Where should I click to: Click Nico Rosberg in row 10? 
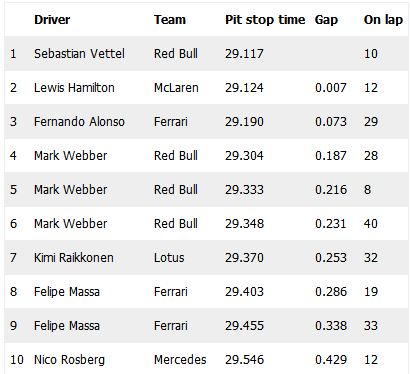(x=69, y=360)
